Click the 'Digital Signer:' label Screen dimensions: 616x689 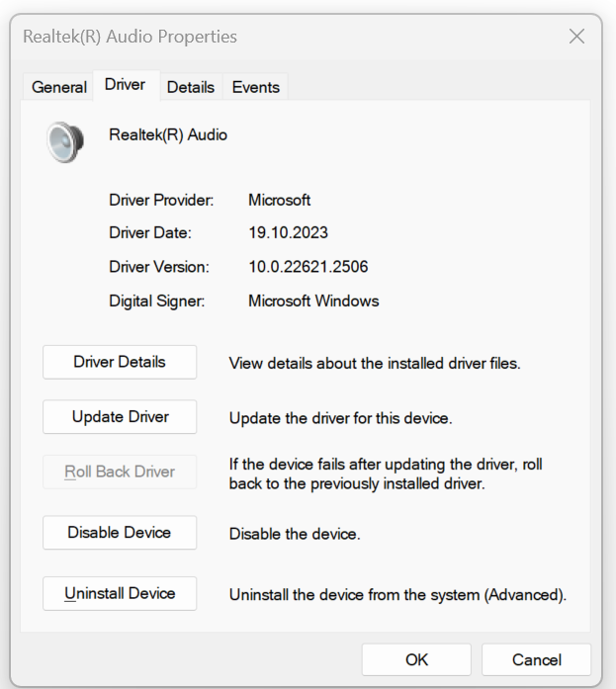tap(157, 301)
